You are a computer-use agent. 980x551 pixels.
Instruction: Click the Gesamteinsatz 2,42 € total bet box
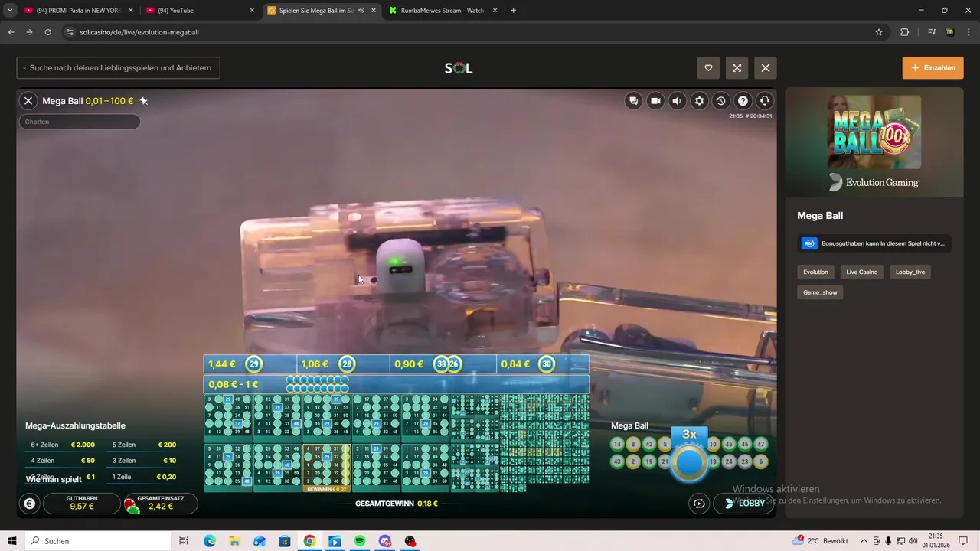(161, 503)
